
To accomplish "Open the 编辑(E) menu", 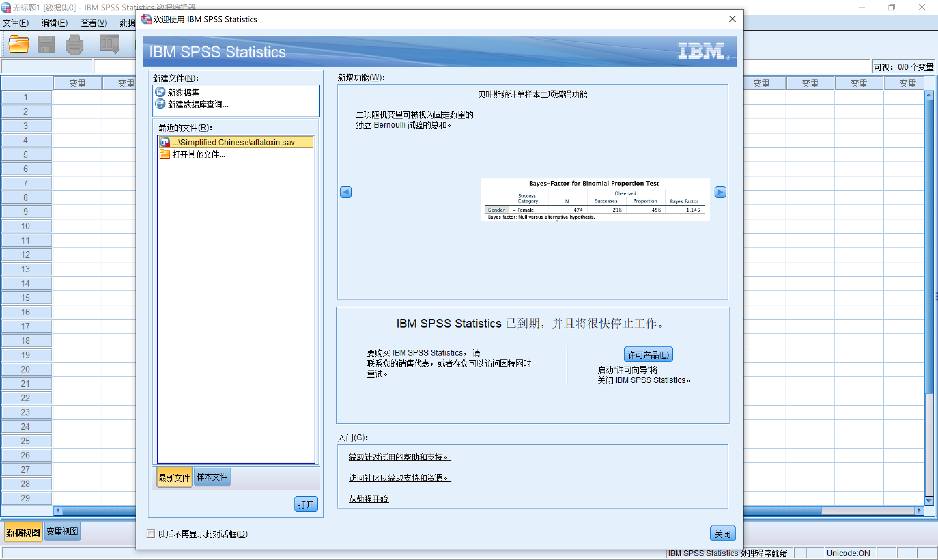I will click(x=54, y=23).
